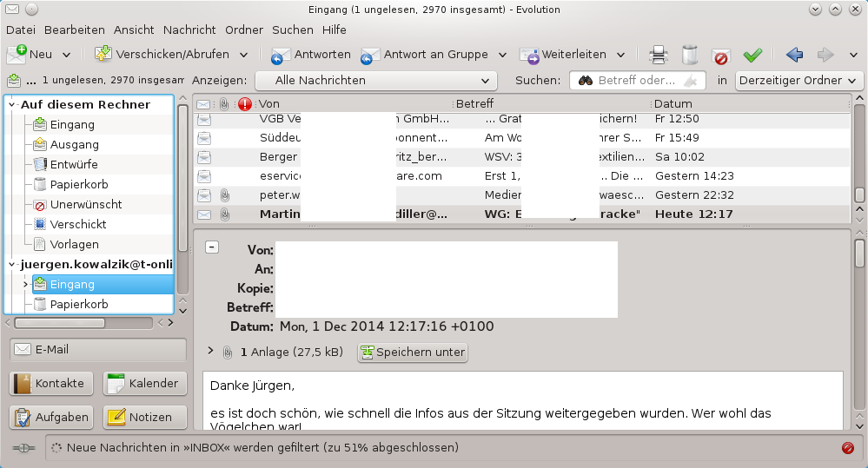The width and height of the screenshot is (868, 468).
Task: Print the message with printer icon
Action: coord(659,54)
